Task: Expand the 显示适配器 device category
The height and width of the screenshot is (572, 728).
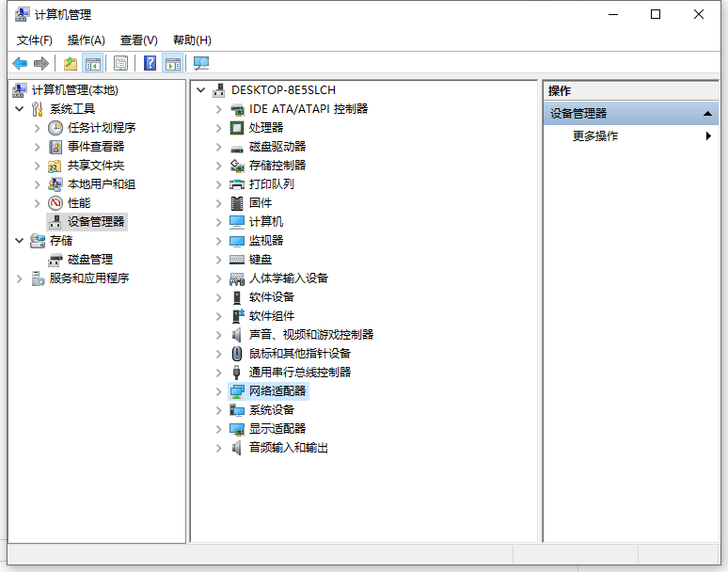Action: tap(219, 429)
